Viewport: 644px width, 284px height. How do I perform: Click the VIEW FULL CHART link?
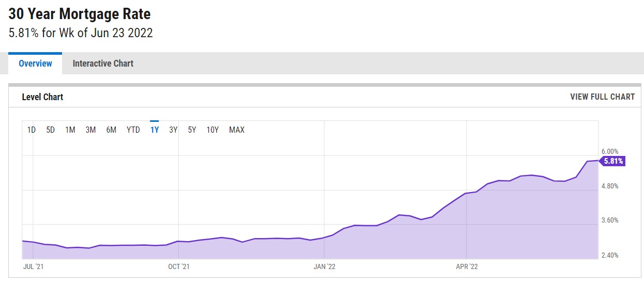(x=602, y=97)
